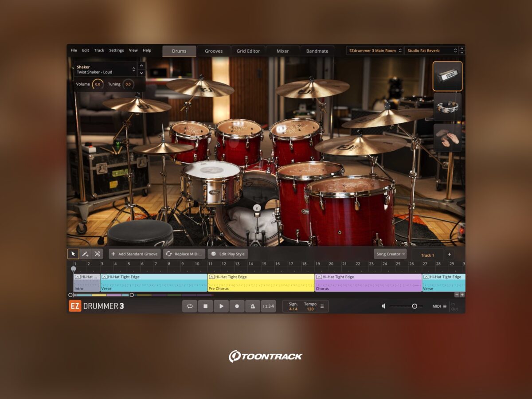Screen dimensions: 532x399
Task: Toggle loop playback
Action: tap(189, 306)
